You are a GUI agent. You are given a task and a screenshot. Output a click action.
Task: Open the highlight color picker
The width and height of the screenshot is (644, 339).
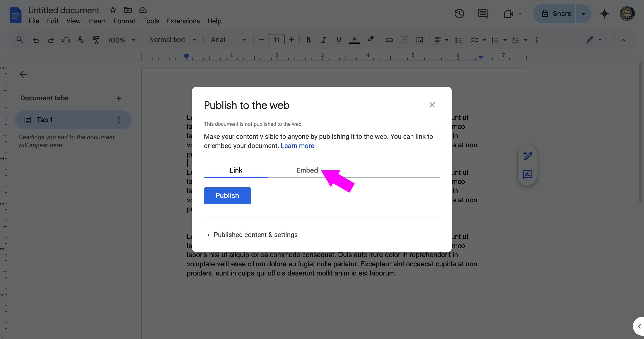(x=370, y=39)
